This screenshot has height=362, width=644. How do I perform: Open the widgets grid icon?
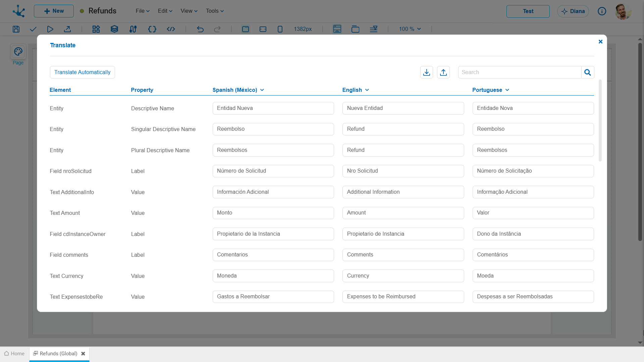96,29
